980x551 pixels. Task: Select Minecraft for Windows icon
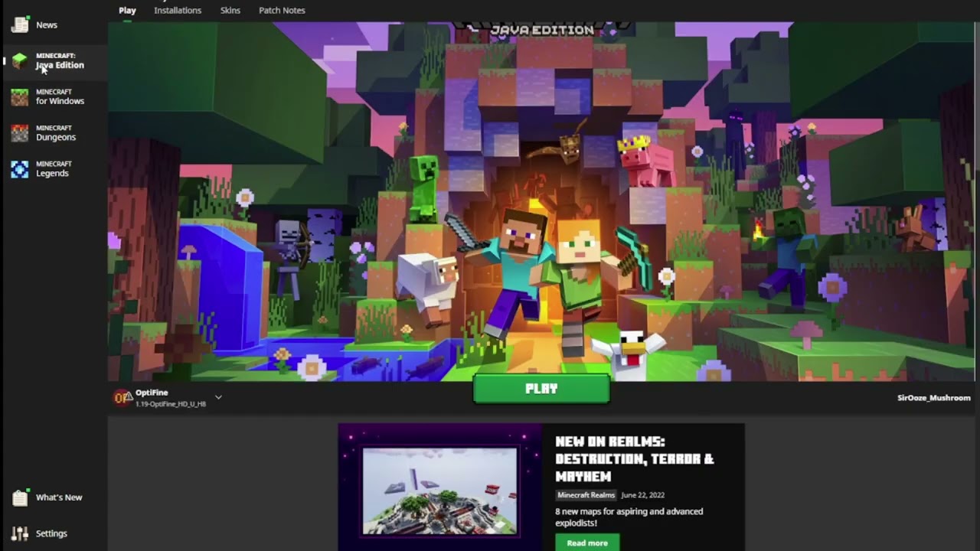(20, 96)
